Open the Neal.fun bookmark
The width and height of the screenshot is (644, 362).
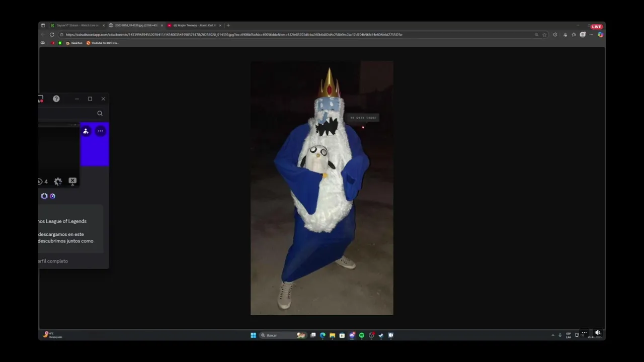(74, 43)
